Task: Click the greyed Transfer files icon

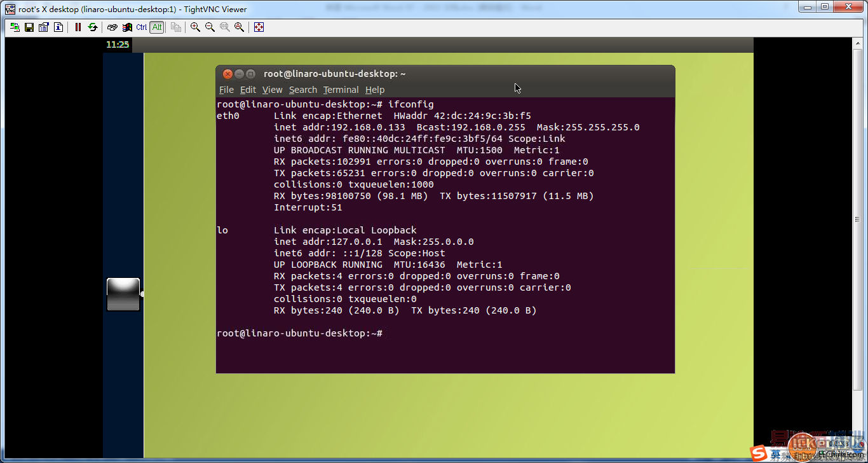Action: (176, 27)
